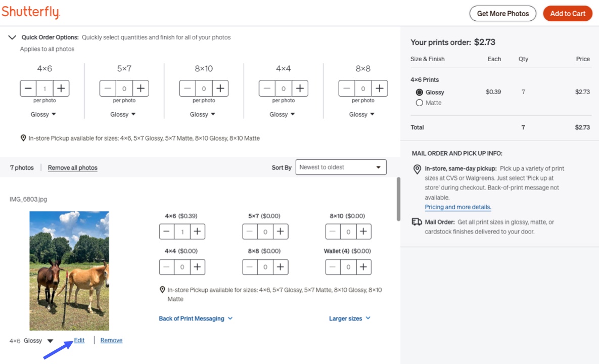The width and height of the screenshot is (599, 364).
Task: Add one Wallet (4) print for IMG_6803
Action: click(363, 267)
